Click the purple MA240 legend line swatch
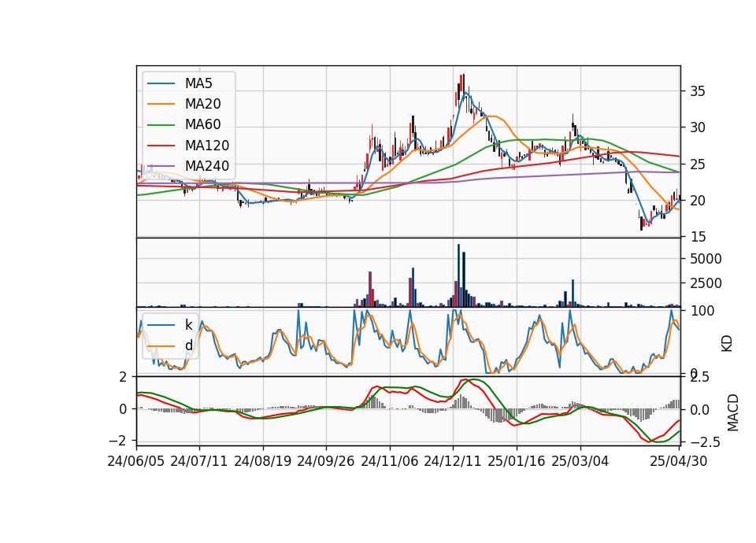The height and width of the screenshot is (543, 756). coord(161,166)
